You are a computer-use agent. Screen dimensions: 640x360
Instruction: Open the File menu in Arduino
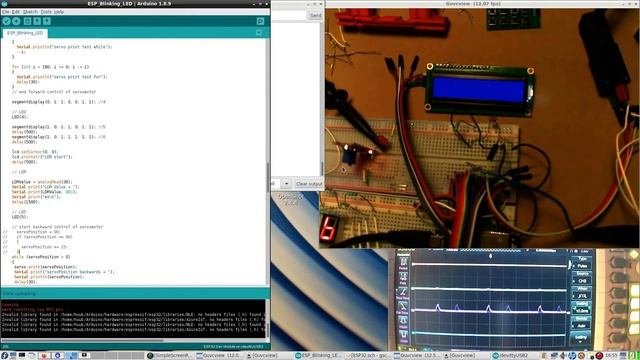(x=5, y=12)
